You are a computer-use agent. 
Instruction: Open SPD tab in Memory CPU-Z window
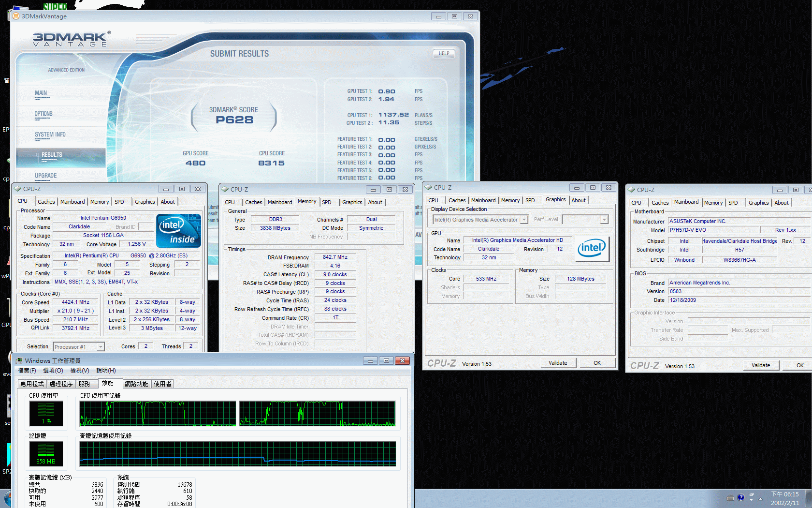327,202
